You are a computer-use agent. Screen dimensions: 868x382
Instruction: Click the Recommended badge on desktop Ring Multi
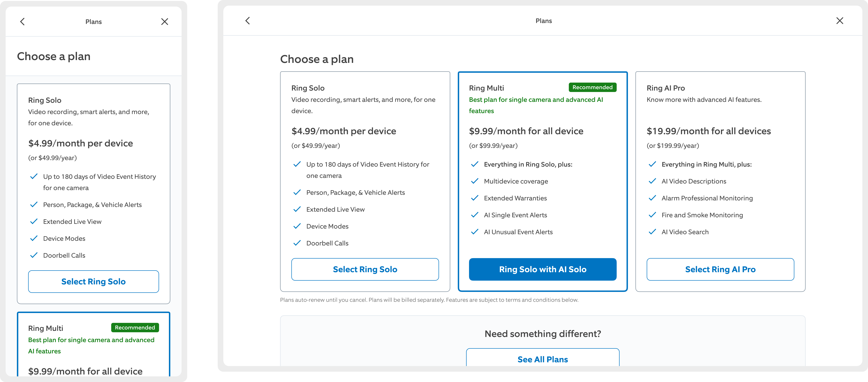[x=592, y=87]
